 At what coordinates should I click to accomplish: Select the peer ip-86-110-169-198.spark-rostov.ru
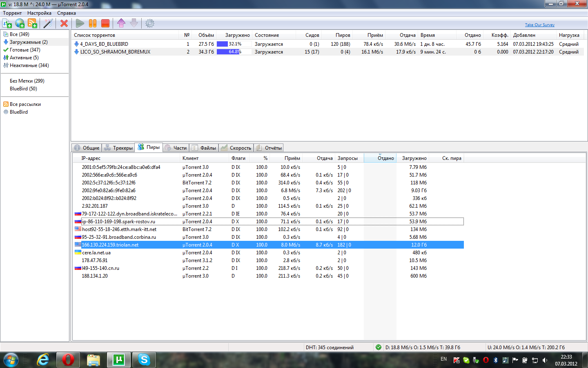(269, 222)
